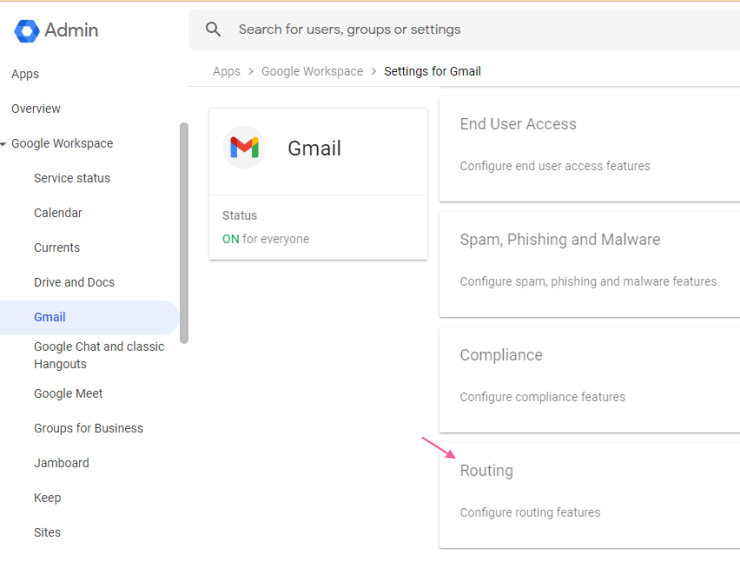Open Groups for Business item
This screenshot has height=561, width=740.
tap(88, 428)
